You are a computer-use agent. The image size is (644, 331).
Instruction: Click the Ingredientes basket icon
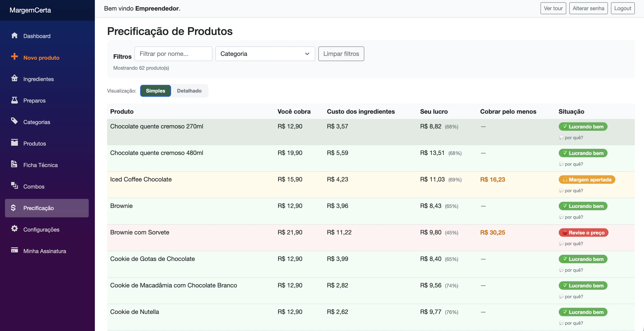coord(15,78)
